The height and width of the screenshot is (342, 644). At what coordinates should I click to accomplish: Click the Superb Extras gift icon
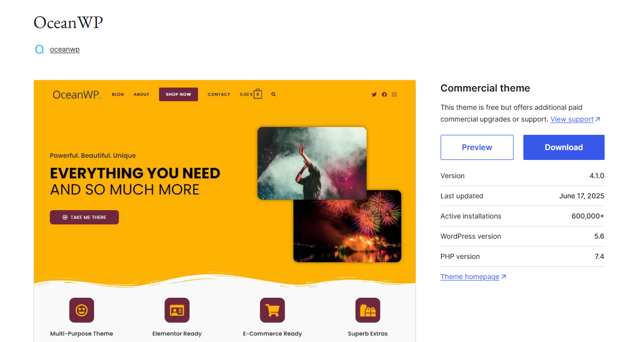[x=368, y=310]
